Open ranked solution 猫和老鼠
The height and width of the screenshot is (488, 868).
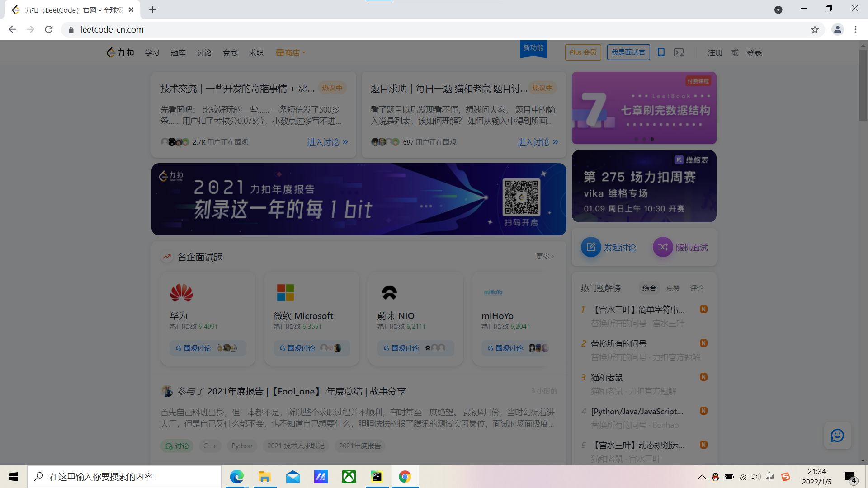[x=607, y=378]
